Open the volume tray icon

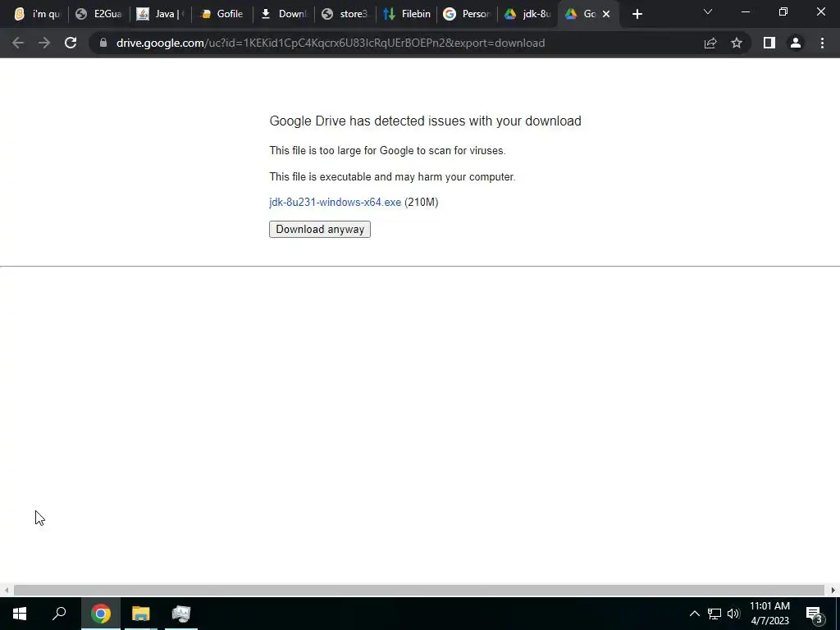pyautogui.click(x=733, y=614)
